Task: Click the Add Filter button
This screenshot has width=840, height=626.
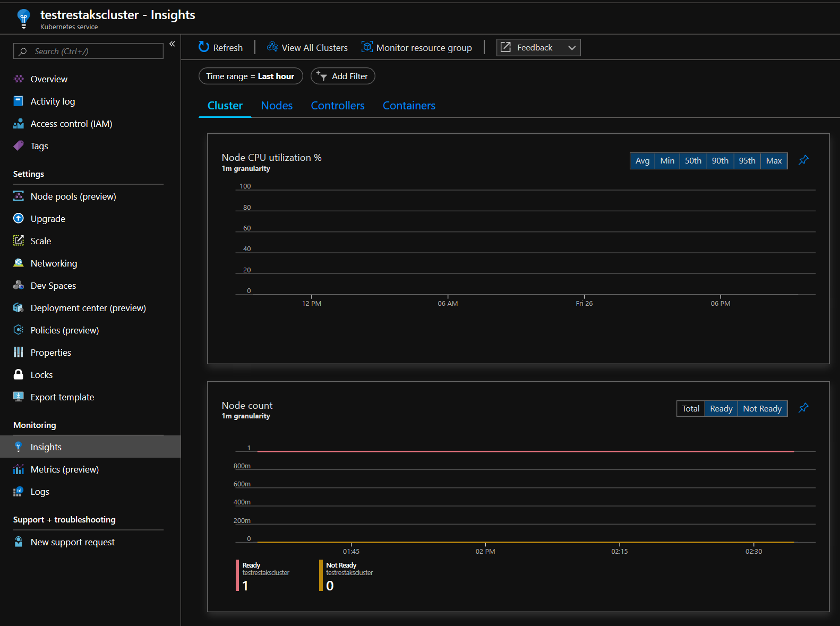Action: (x=343, y=76)
